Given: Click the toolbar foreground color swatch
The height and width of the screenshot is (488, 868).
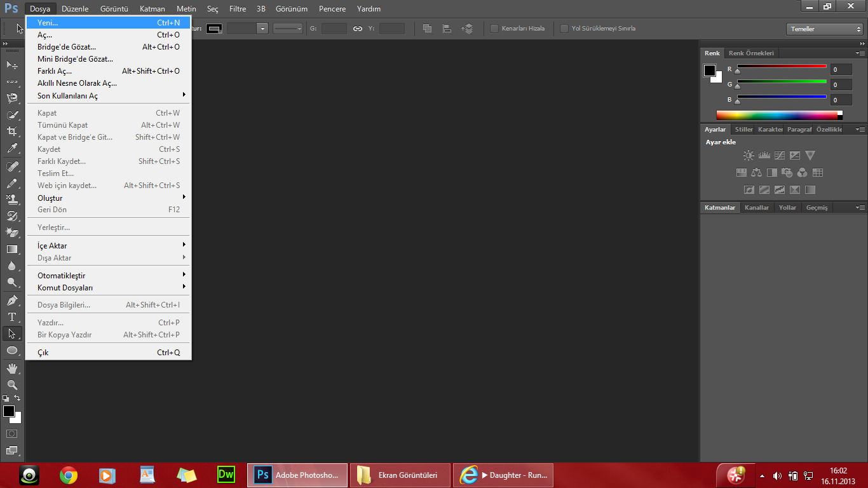Looking at the screenshot, I should click(9, 411).
